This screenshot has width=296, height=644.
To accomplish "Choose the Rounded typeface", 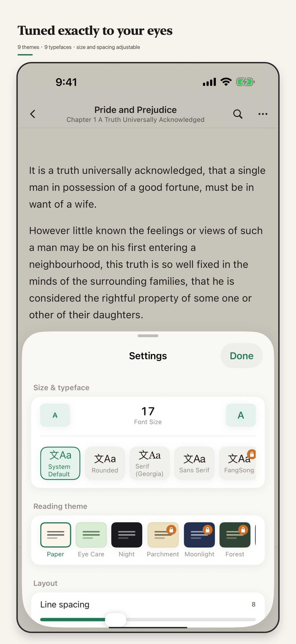I will tap(105, 463).
